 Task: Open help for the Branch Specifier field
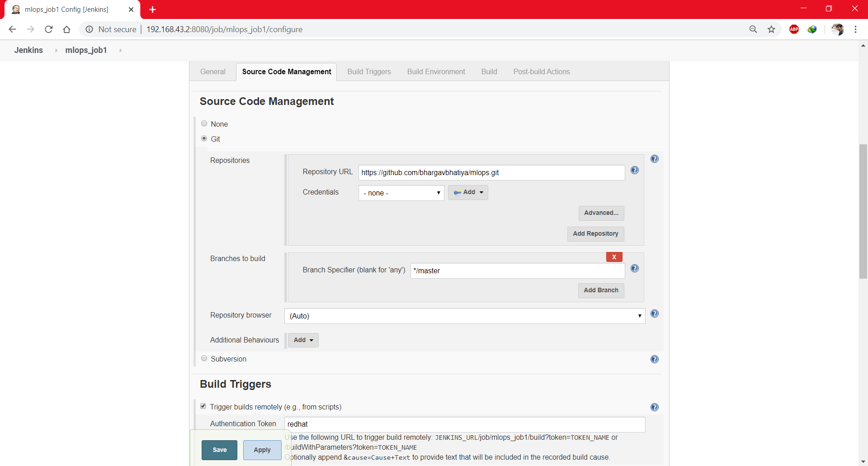point(635,268)
